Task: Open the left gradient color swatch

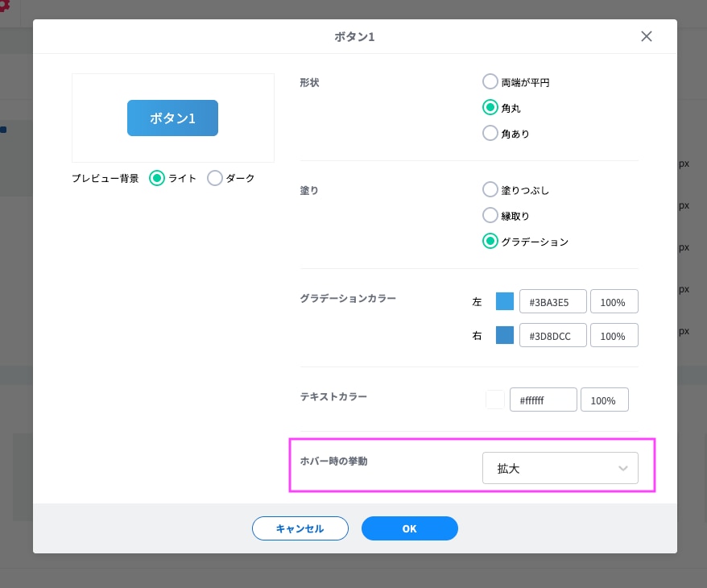Action: click(505, 302)
